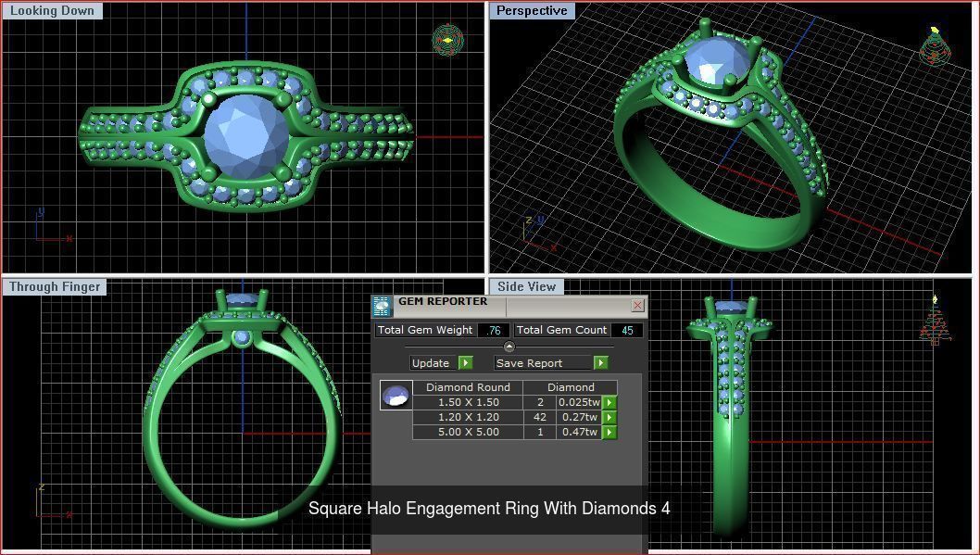The width and height of the screenshot is (980, 555).
Task: Click the '0.025tw' weight cell
Action: (579, 402)
